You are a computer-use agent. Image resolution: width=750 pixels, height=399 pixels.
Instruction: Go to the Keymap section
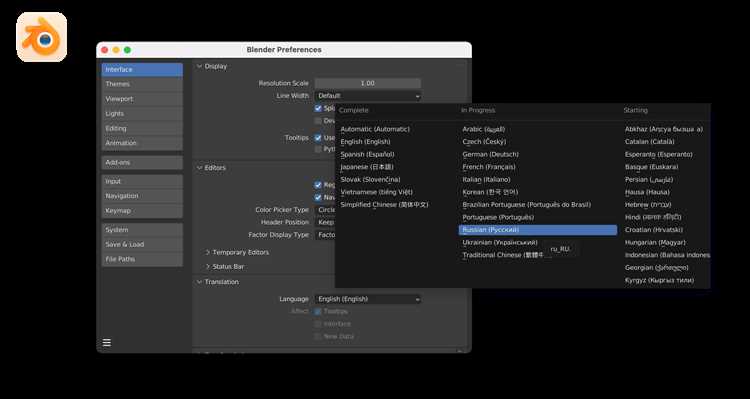(142, 211)
